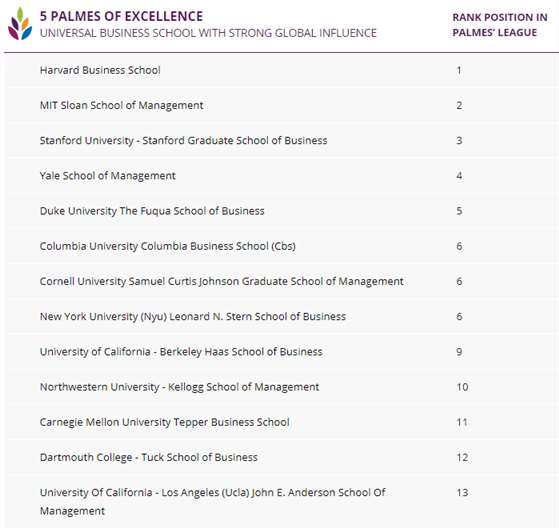The image size is (559, 528).
Task: Open Columbia Business School (Cbs) entry
Action: (x=168, y=246)
